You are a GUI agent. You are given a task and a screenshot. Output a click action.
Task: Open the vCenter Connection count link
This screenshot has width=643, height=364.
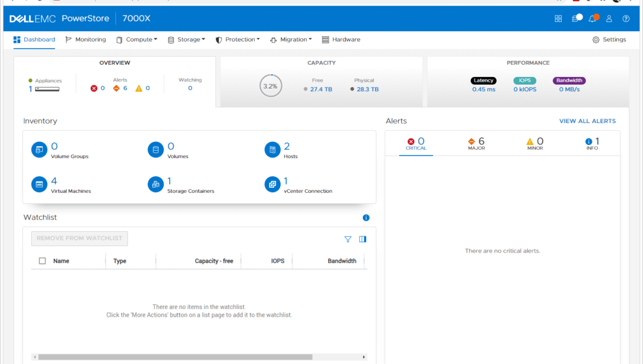(286, 181)
